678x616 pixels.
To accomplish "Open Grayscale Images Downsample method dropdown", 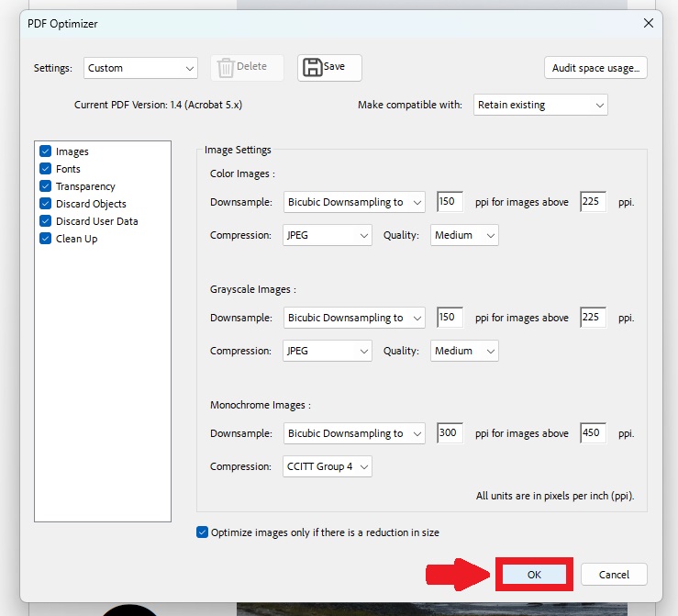I will [354, 318].
